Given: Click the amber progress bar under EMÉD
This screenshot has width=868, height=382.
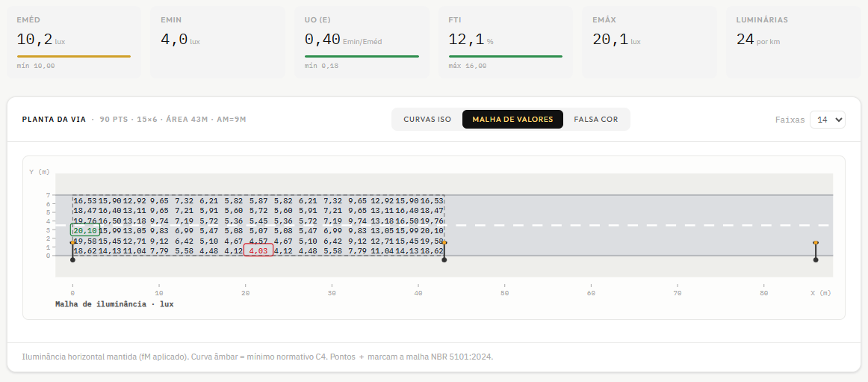Looking at the screenshot, I should pos(74,57).
